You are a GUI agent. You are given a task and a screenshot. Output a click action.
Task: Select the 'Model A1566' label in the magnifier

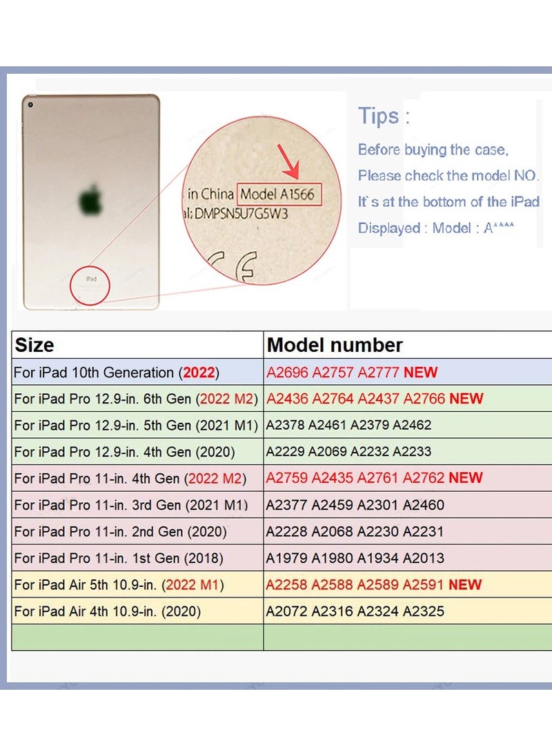coord(279,195)
